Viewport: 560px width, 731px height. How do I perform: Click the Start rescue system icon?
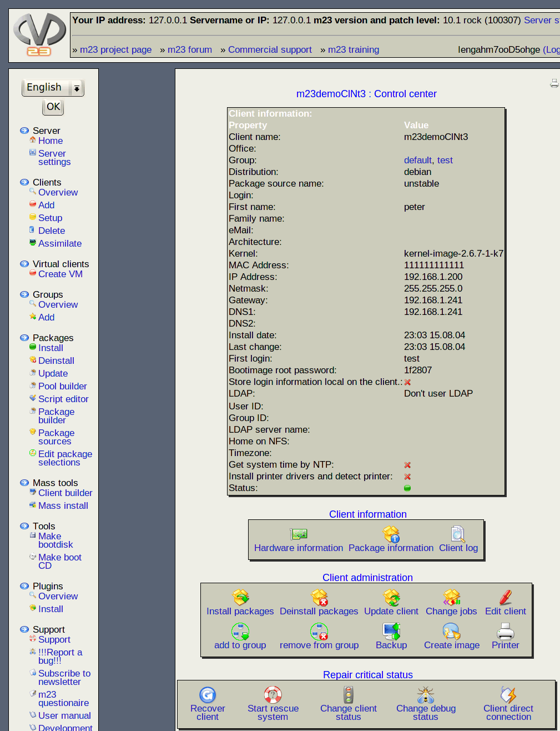pos(273,695)
